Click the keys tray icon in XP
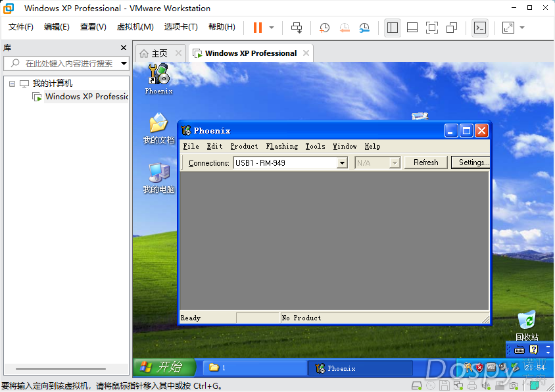The height and width of the screenshot is (392, 555). (468, 368)
